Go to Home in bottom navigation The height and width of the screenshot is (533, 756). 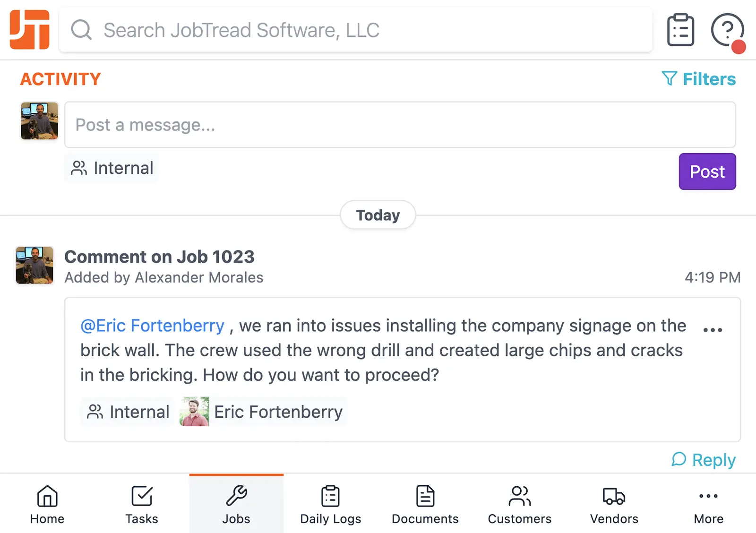click(47, 505)
